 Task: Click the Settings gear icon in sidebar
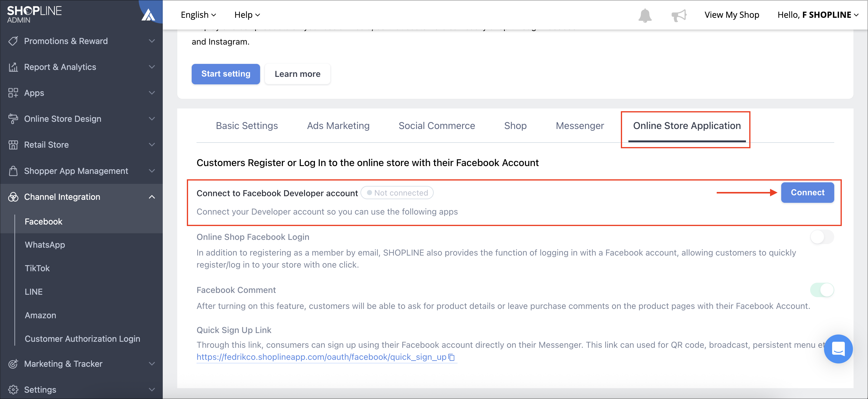click(x=13, y=390)
